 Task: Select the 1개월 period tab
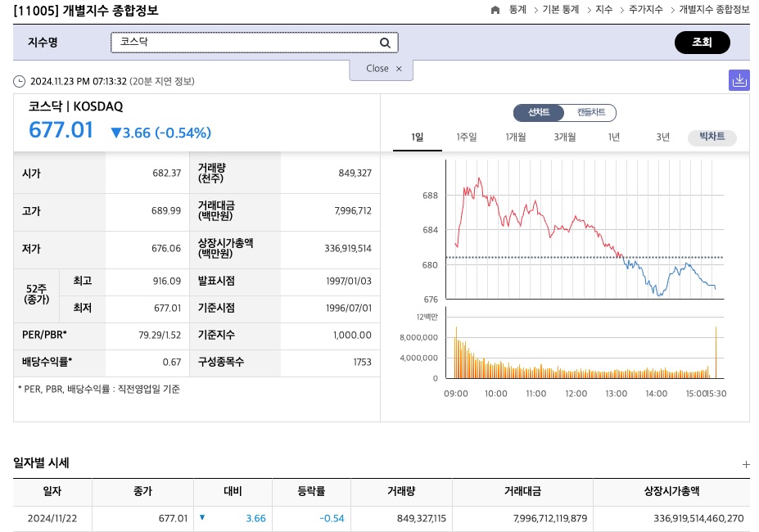click(x=516, y=137)
